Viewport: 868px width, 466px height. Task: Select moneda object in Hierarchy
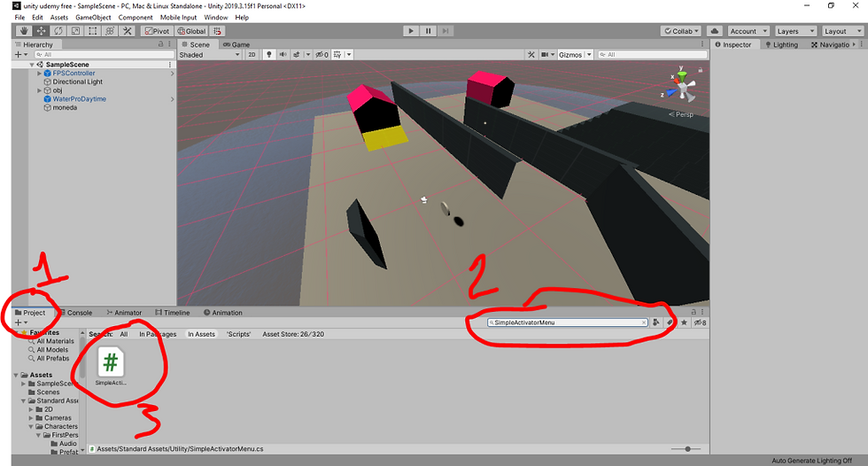65,108
